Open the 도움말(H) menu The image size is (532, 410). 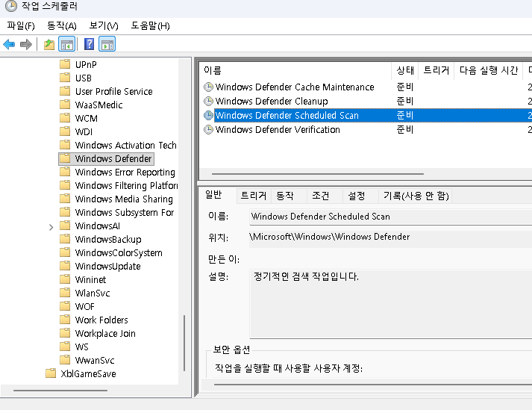tap(150, 25)
